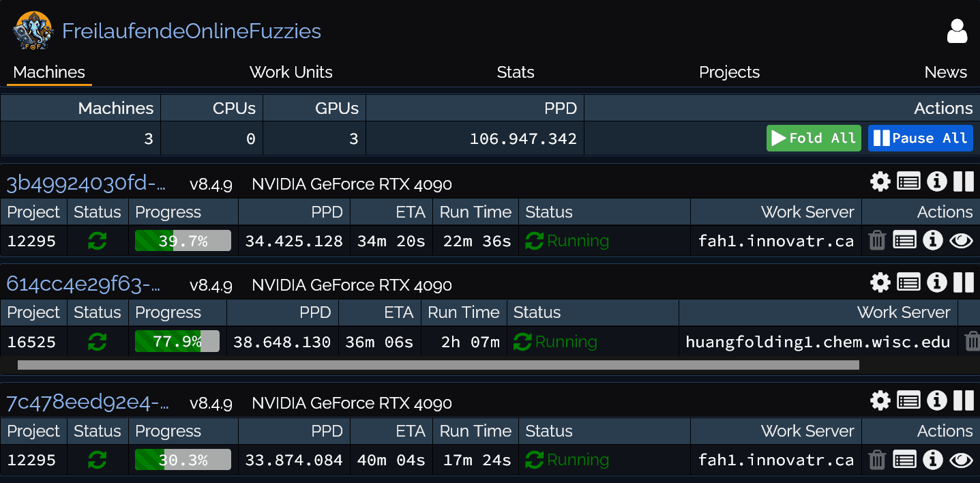
Task: Open settings gear for machine 3b49924030fd
Action: point(880,181)
